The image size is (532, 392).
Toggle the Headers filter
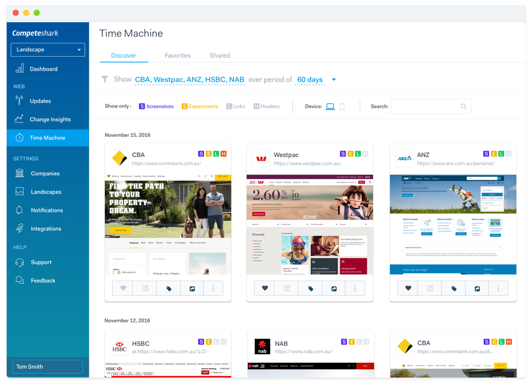tap(267, 106)
